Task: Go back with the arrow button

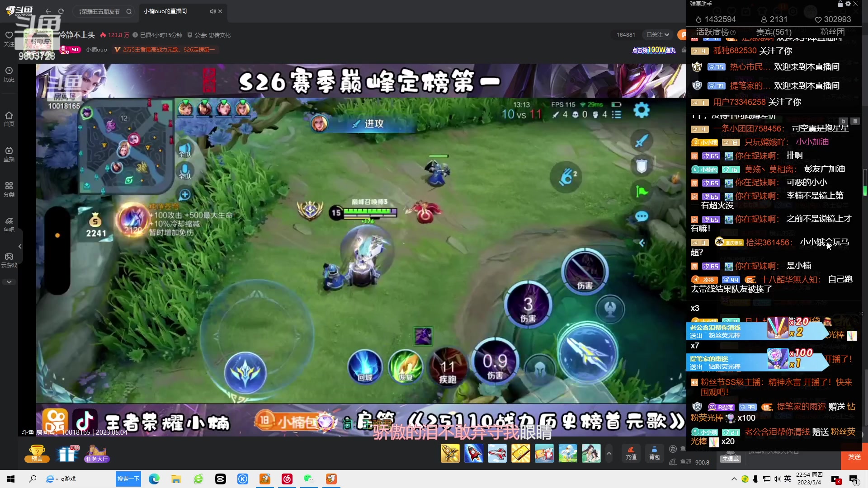Action: (48, 11)
